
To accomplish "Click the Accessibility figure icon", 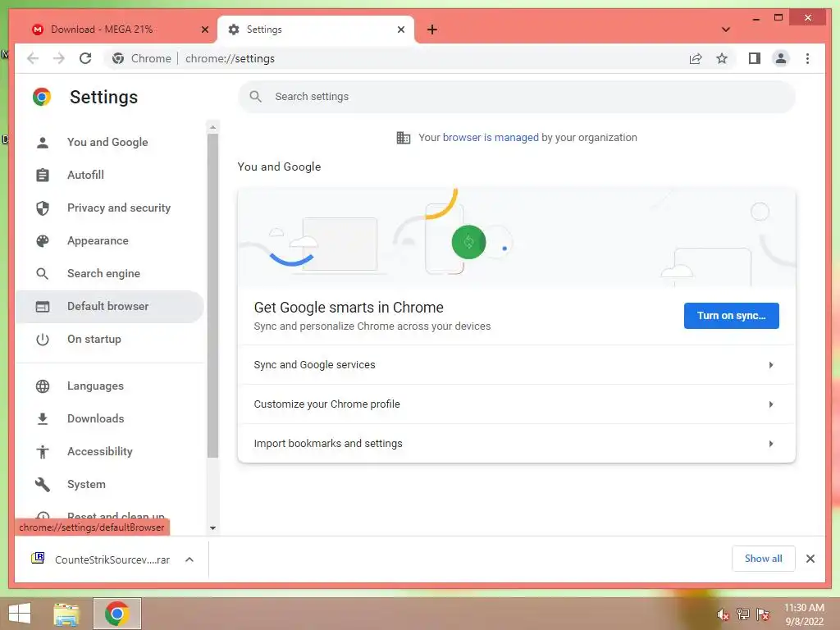I will point(43,452).
